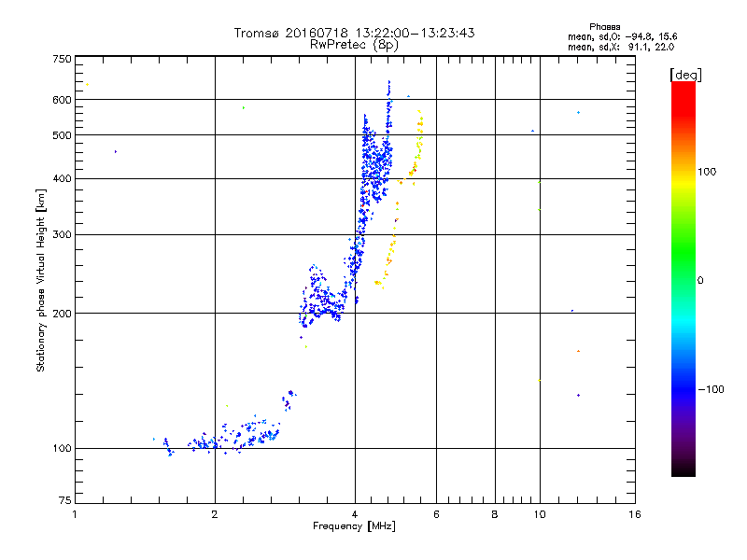Click the colorbar tick label '0'

point(700,281)
